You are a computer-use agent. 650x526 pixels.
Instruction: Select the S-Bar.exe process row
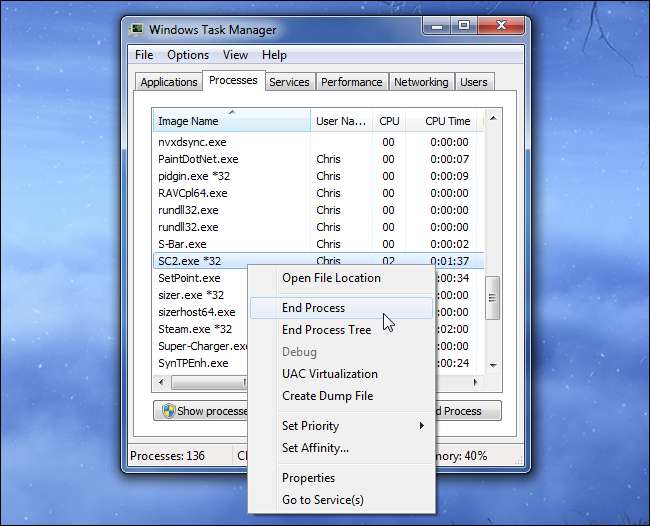(318, 244)
